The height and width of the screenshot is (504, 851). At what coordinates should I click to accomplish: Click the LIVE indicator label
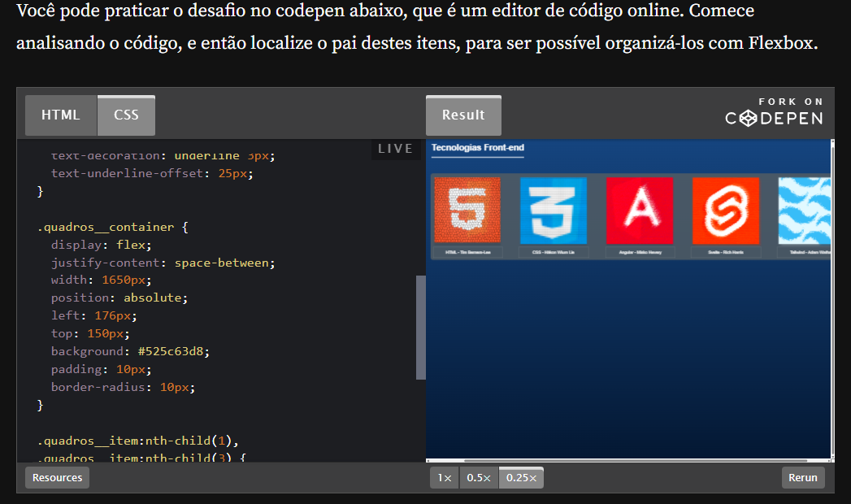pos(396,149)
